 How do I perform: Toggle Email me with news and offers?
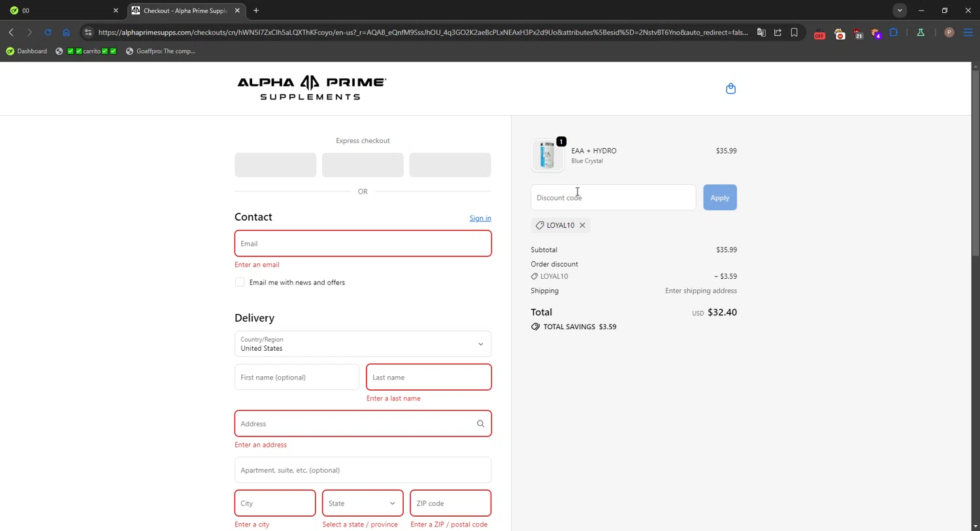pos(240,282)
